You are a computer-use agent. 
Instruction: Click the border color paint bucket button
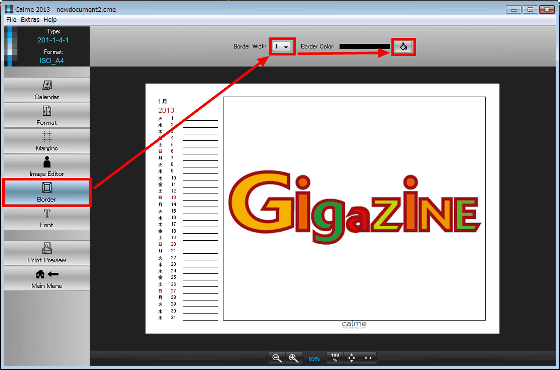click(x=403, y=46)
